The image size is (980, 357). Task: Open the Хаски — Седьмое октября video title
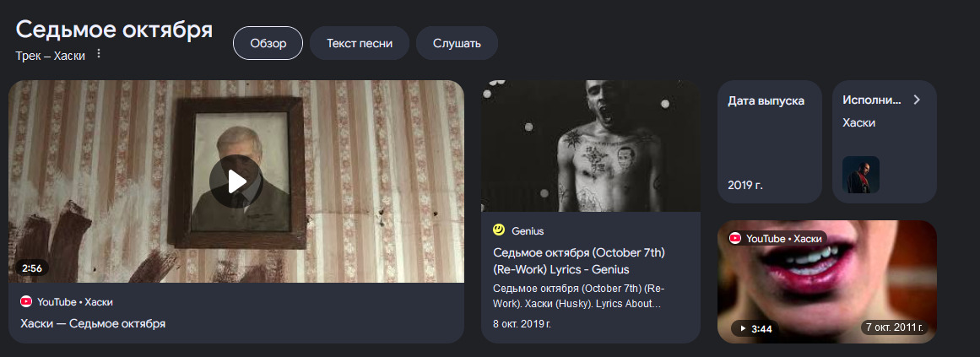(x=93, y=324)
